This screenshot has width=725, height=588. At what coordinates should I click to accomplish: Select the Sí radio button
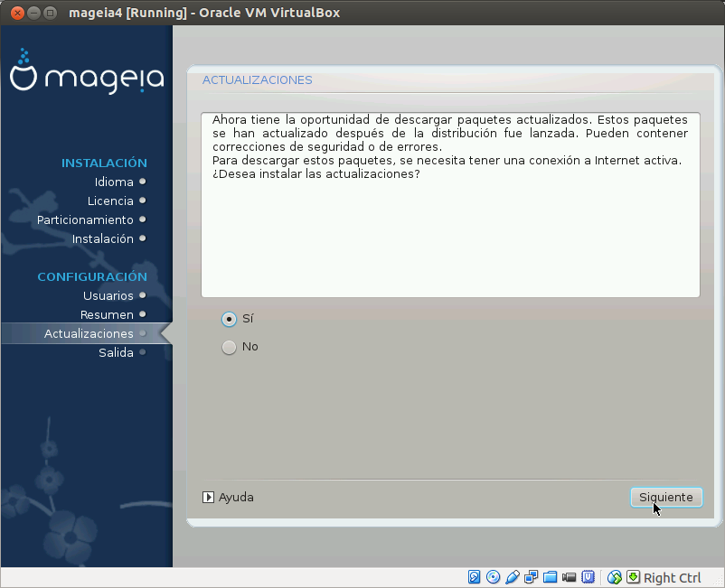(230, 319)
